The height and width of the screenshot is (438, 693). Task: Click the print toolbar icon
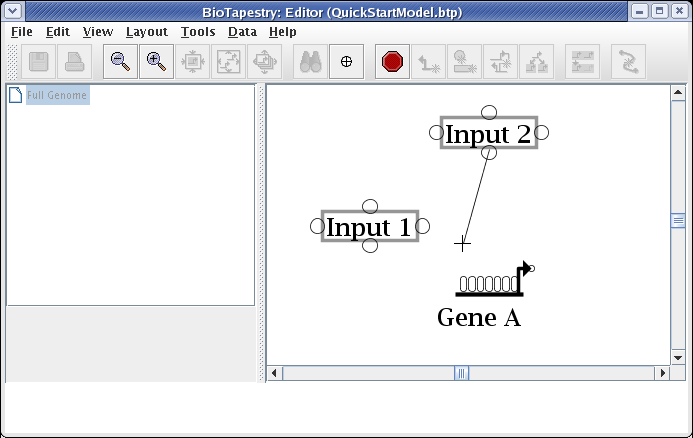pyautogui.click(x=74, y=62)
